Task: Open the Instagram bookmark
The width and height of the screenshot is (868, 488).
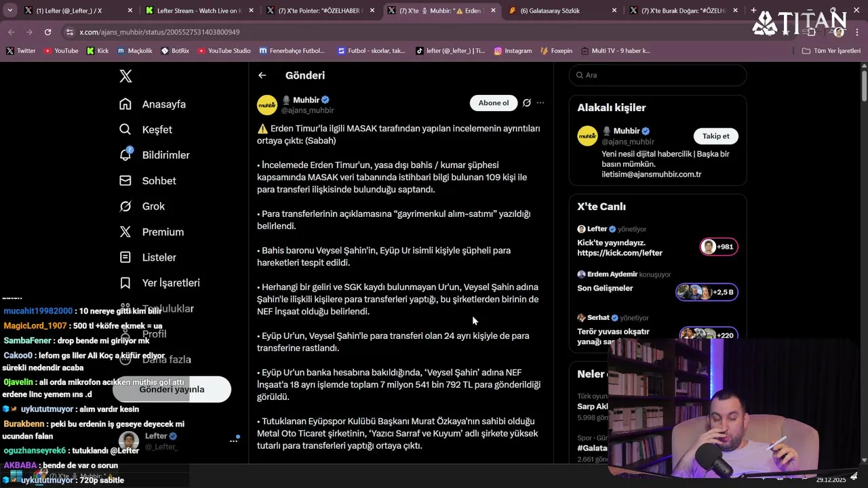Action: point(513,51)
